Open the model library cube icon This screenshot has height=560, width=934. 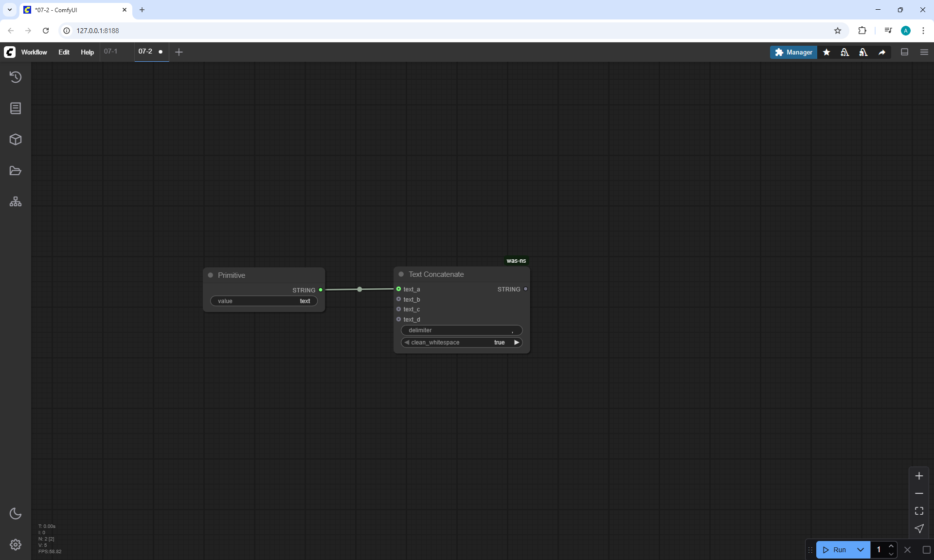coord(16,140)
